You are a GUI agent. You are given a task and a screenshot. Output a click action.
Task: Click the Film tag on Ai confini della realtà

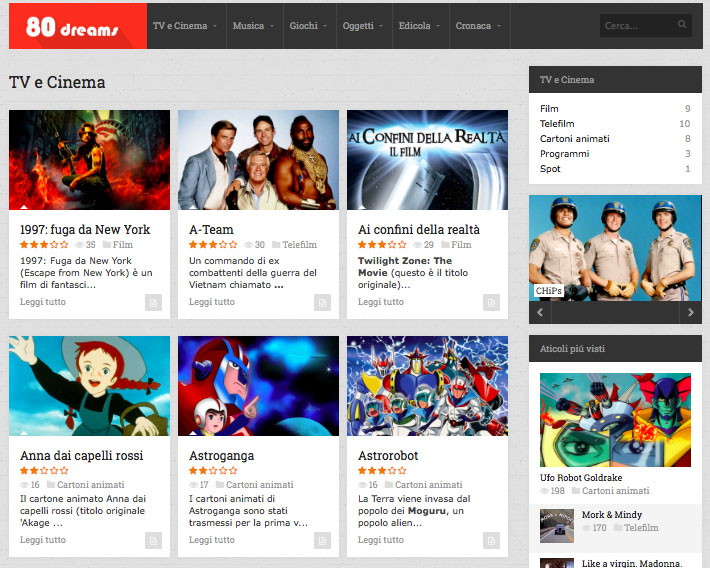(x=461, y=245)
